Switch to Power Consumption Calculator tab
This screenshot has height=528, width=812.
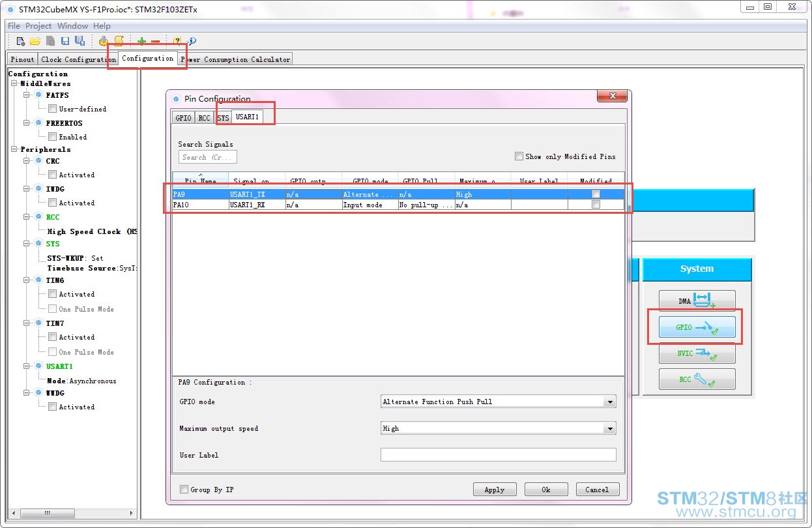(x=235, y=59)
